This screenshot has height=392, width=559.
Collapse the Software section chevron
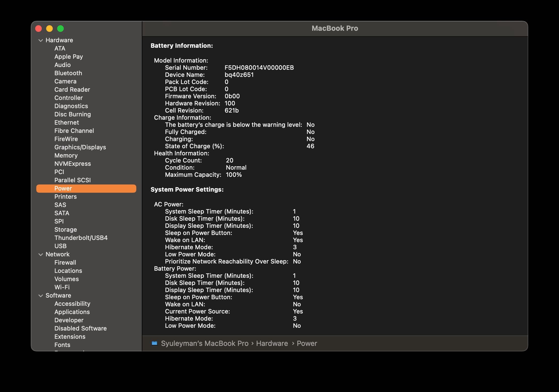pyautogui.click(x=41, y=296)
